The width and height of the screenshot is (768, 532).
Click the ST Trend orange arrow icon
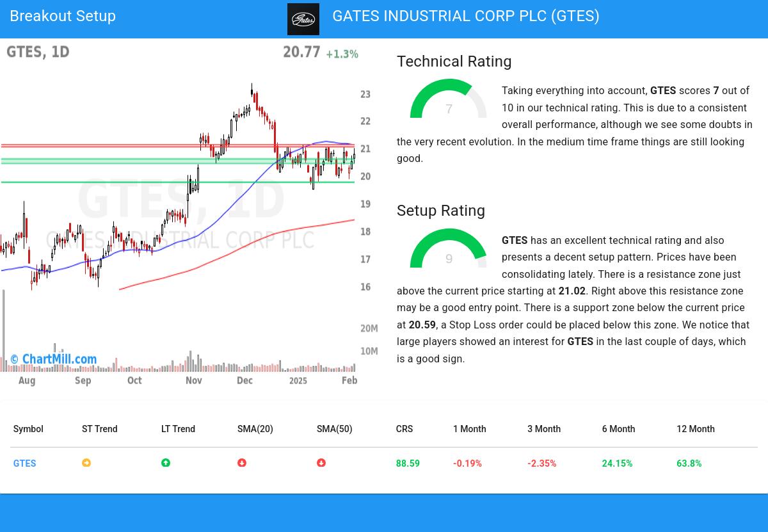(86, 463)
